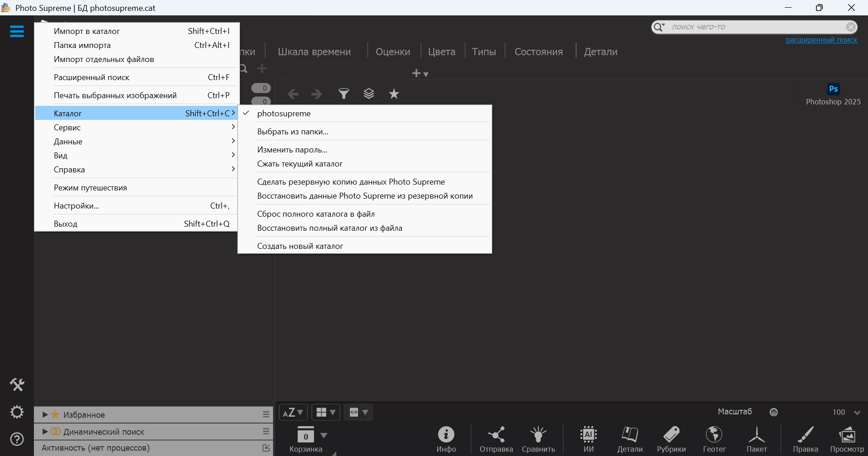This screenshot has width=868, height=456.
Task: Open the Правка brush icon
Action: click(806, 435)
